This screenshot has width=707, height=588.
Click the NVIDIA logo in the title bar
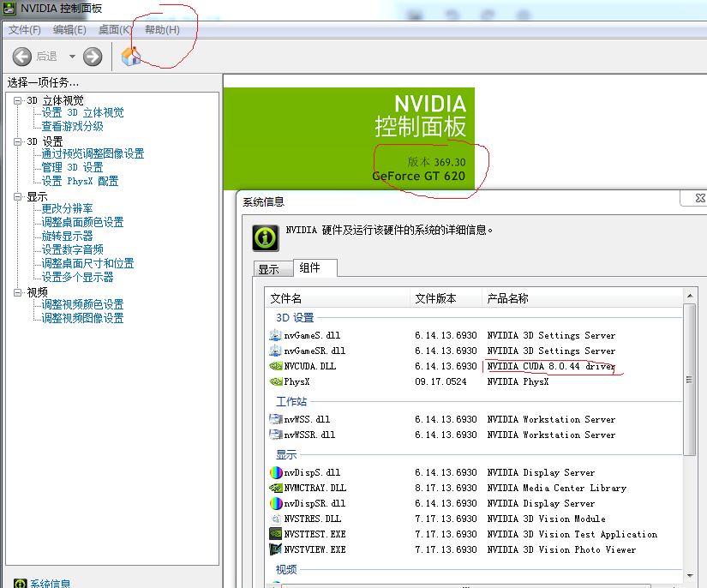pyautogui.click(x=9, y=9)
